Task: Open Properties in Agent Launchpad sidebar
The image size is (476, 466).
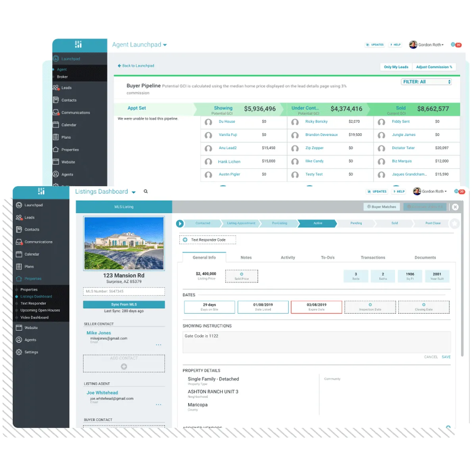Action: (70, 150)
